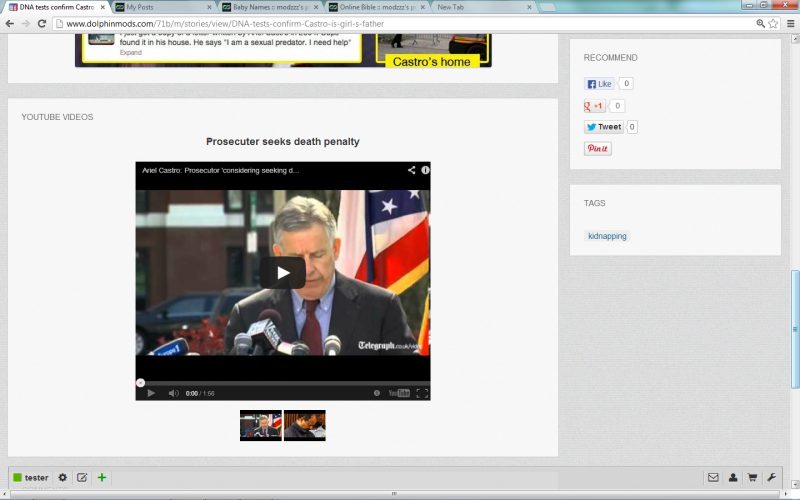
Task: Select the DNA tests confirm Castro tab
Action: [x=55, y=7]
